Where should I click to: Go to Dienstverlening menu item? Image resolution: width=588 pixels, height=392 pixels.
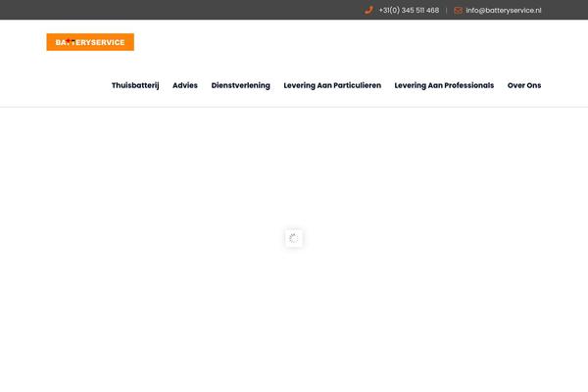pos(241,85)
